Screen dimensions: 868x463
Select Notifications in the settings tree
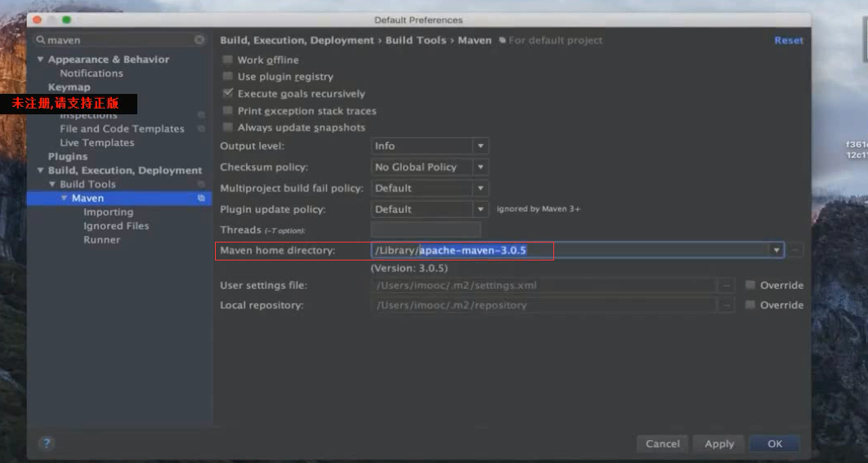pos(92,73)
